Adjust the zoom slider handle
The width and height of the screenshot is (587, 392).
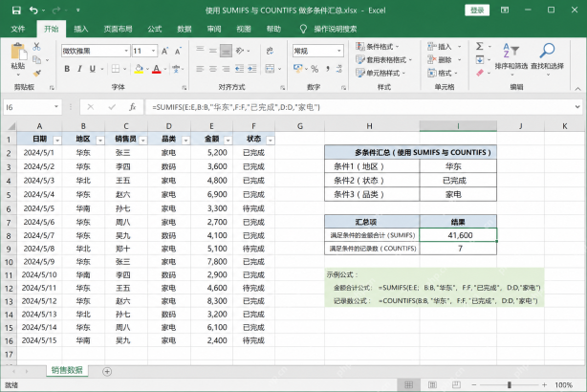(x=510, y=384)
